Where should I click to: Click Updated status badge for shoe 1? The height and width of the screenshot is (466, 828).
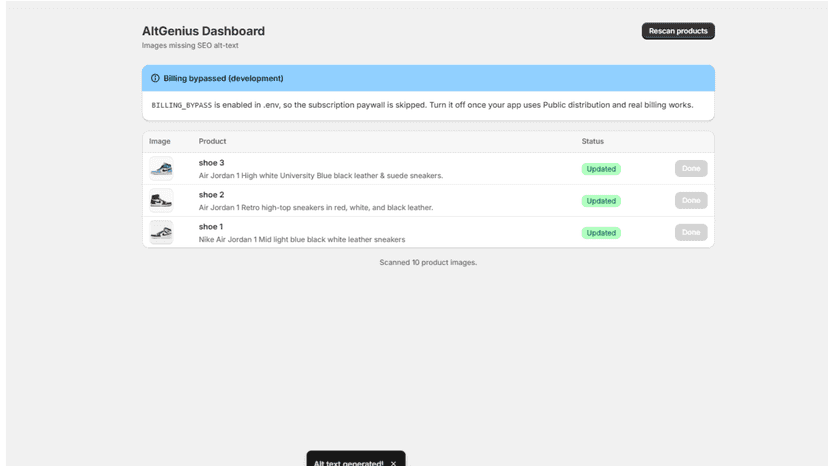(601, 233)
